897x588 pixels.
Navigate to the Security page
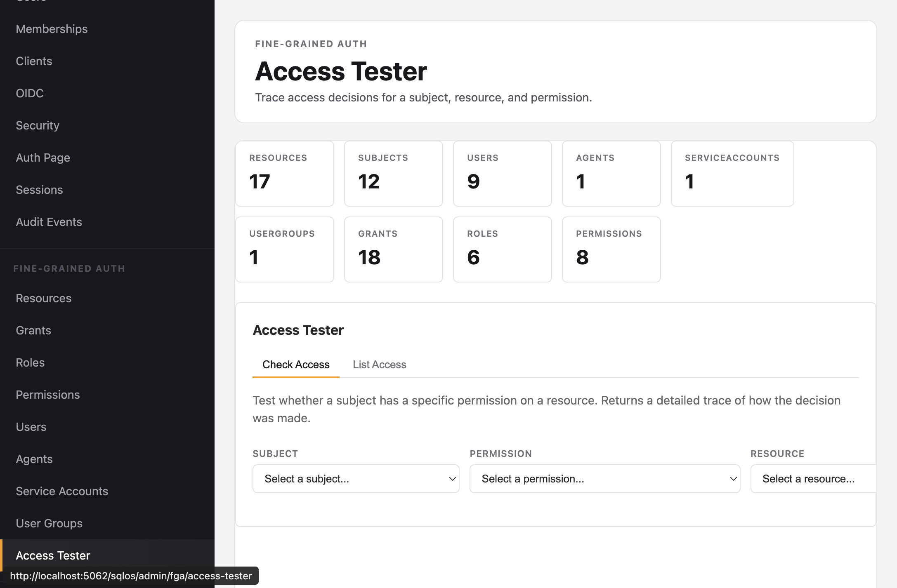[38, 125]
